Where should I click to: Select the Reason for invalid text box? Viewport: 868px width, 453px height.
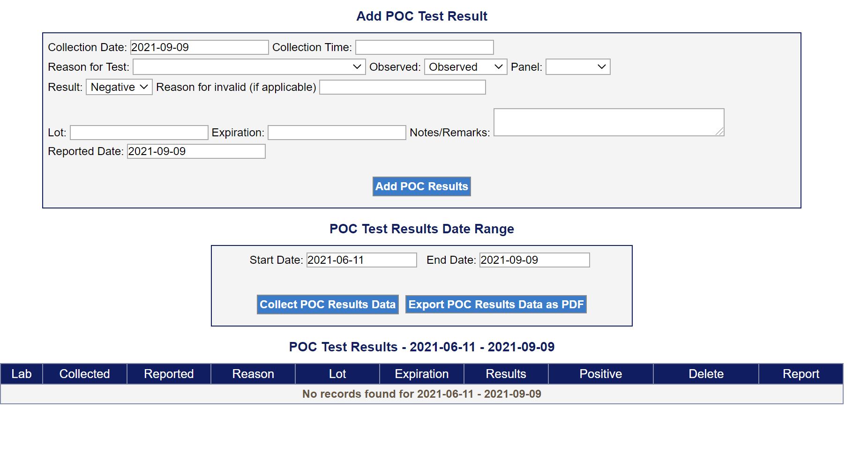[x=402, y=87]
